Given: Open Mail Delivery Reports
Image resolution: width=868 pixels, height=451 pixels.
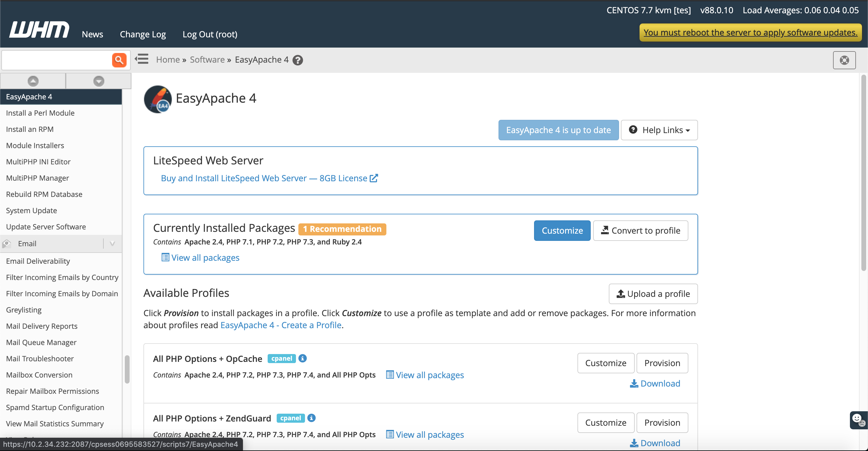Looking at the screenshot, I should [42, 326].
